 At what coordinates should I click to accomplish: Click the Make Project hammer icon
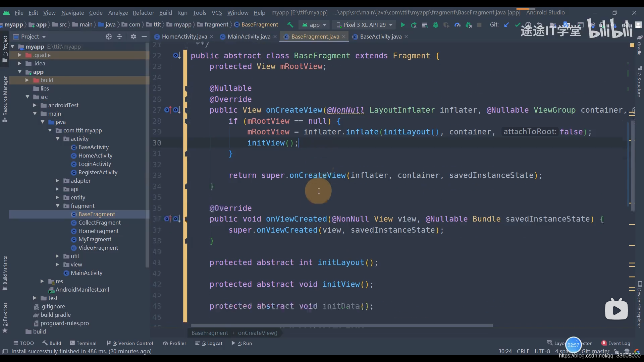290,25
